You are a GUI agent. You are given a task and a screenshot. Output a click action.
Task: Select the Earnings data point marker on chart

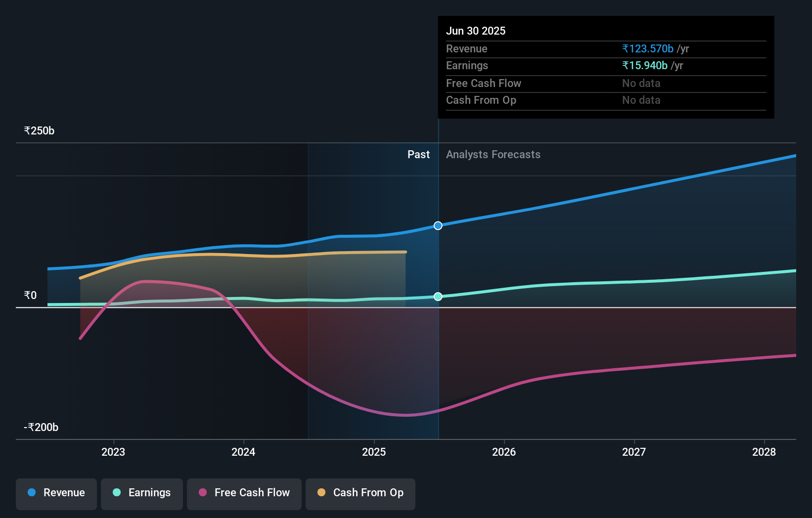[x=438, y=297]
